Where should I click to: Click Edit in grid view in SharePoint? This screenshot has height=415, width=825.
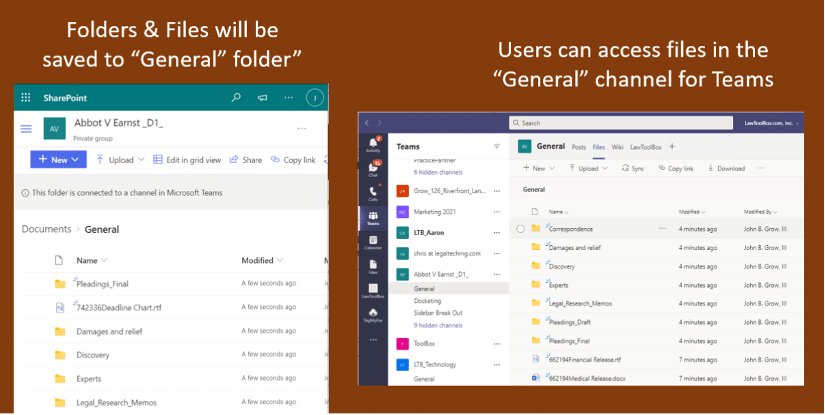[x=187, y=160]
